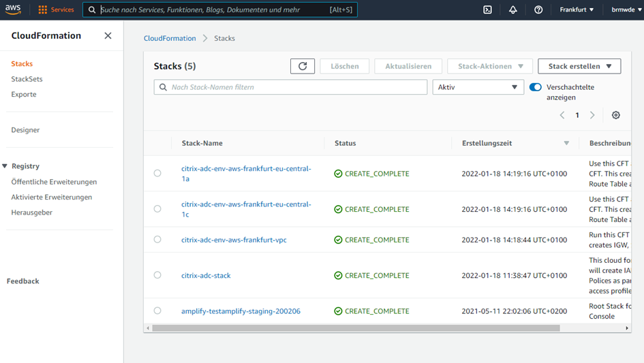Click creation time 2022-01-18 14:18:44 UTC+0100
This screenshot has width=644, height=363.
515,240
